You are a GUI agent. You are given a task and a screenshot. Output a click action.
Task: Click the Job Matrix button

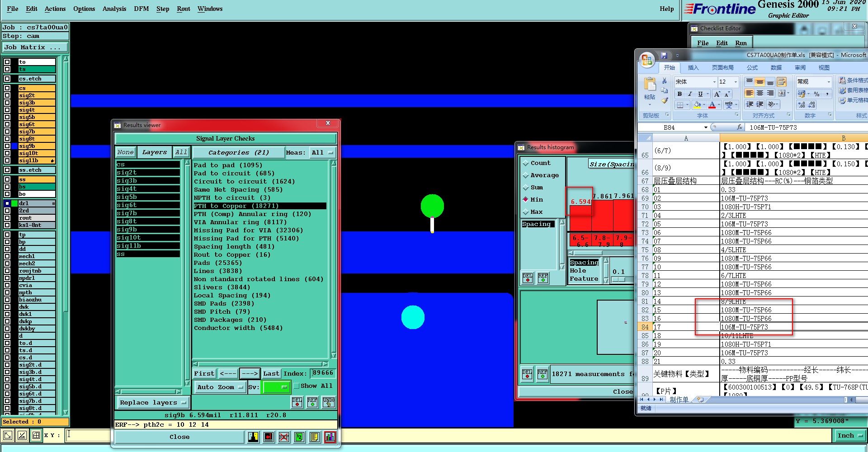point(35,47)
